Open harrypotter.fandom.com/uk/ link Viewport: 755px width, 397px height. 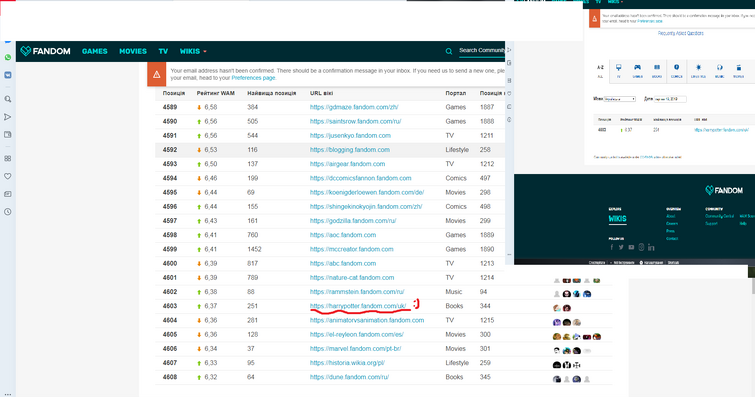click(x=358, y=306)
